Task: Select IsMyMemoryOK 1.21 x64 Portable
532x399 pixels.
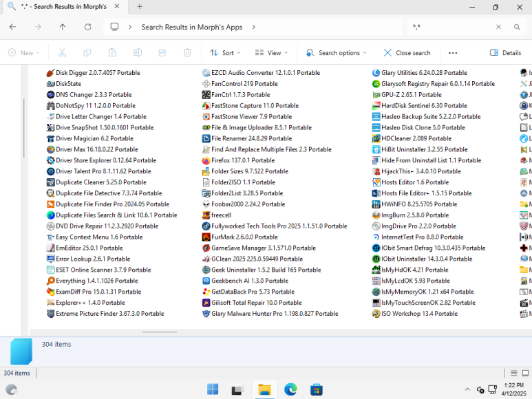Action: point(423,292)
